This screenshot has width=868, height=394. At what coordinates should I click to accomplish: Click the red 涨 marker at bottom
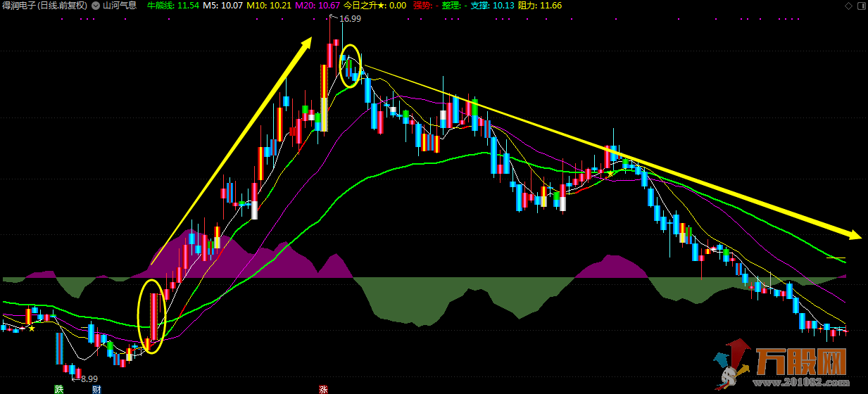[x=323, y=389]
